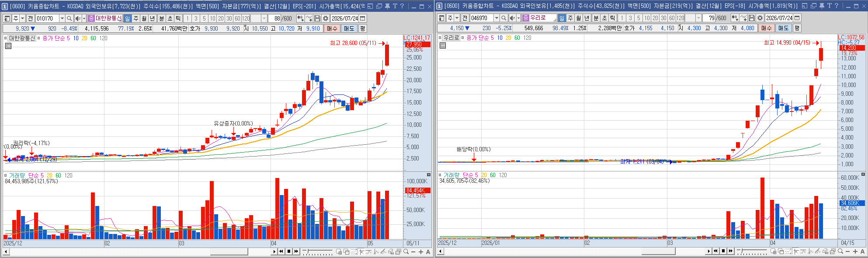Expand sound icon dropdown arrow in right window
Viewport: 868px width, 258px height.
tap(518, 18)
